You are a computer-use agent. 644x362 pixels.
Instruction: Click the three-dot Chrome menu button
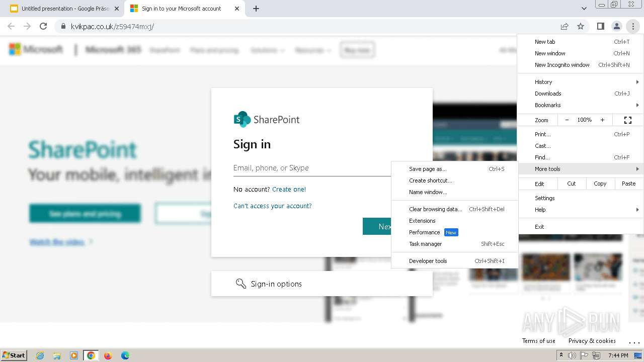632,26
